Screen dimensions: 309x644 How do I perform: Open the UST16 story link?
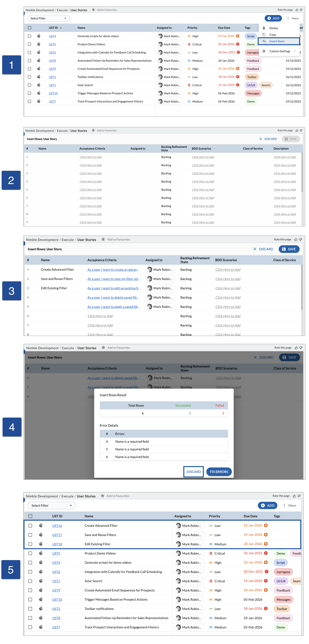point(57,526)
